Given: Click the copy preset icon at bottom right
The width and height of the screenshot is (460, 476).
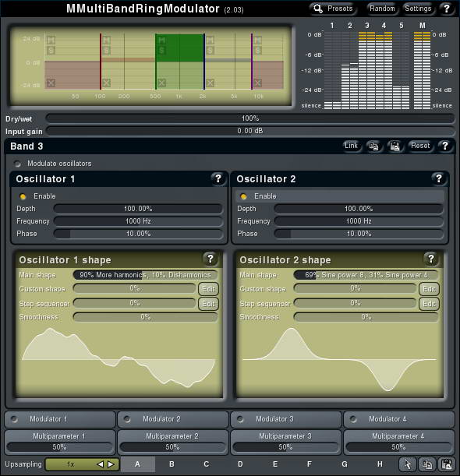Looking at the screenshot, I should coord(427,464).
